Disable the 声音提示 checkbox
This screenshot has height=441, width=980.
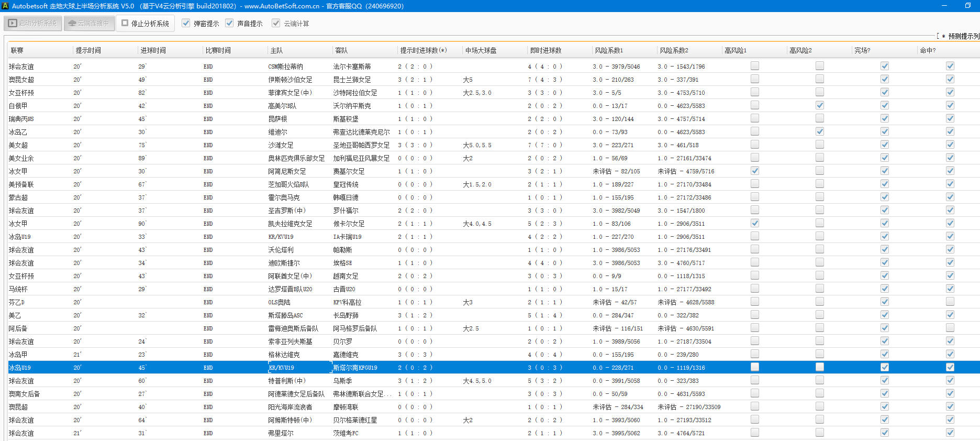click(229, 23)
